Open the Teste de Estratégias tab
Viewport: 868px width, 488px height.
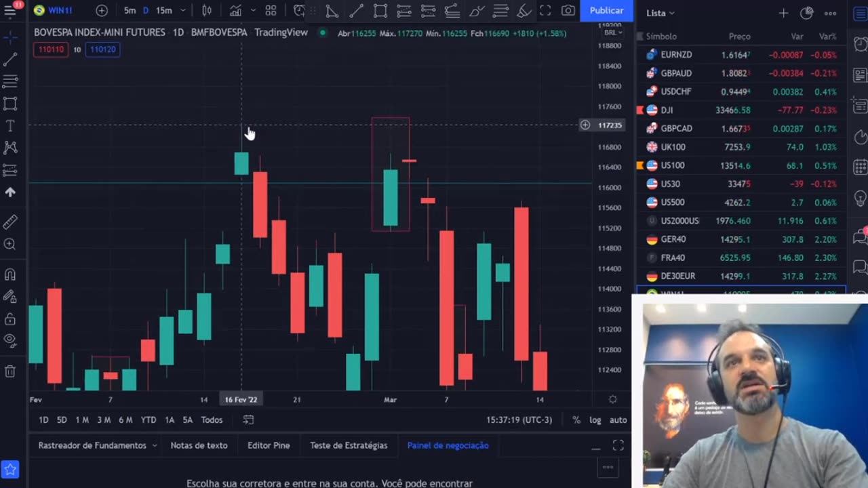point(349,445)
